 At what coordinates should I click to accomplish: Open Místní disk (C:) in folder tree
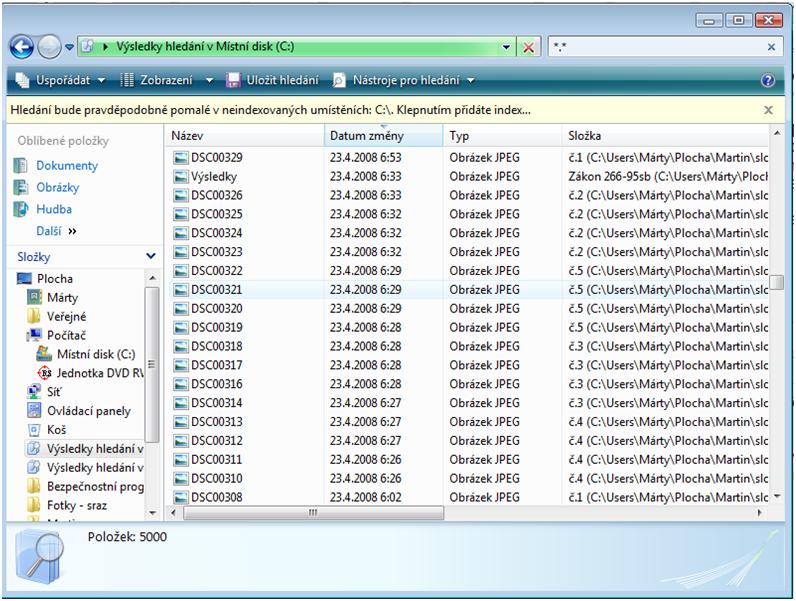pyautogui.click(x=95, y=354)
